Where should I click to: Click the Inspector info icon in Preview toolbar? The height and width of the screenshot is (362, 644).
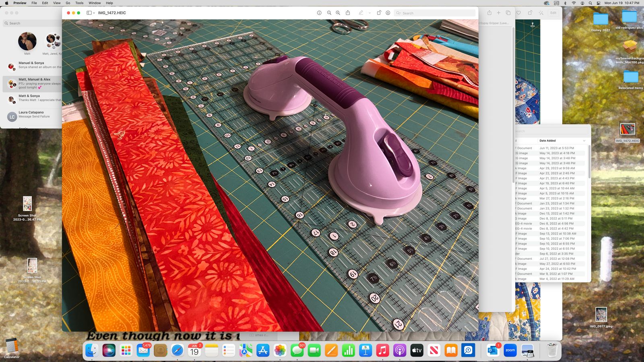click(x=319, y=13)
